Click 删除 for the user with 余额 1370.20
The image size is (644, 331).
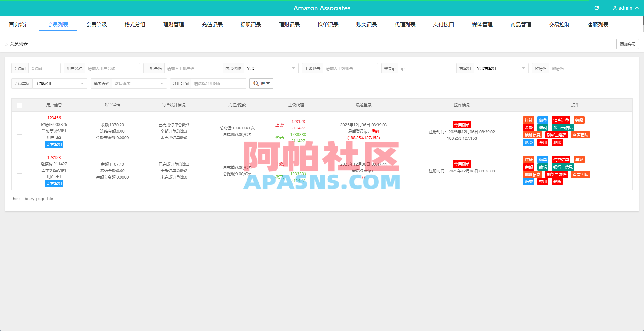coord(557,143)
